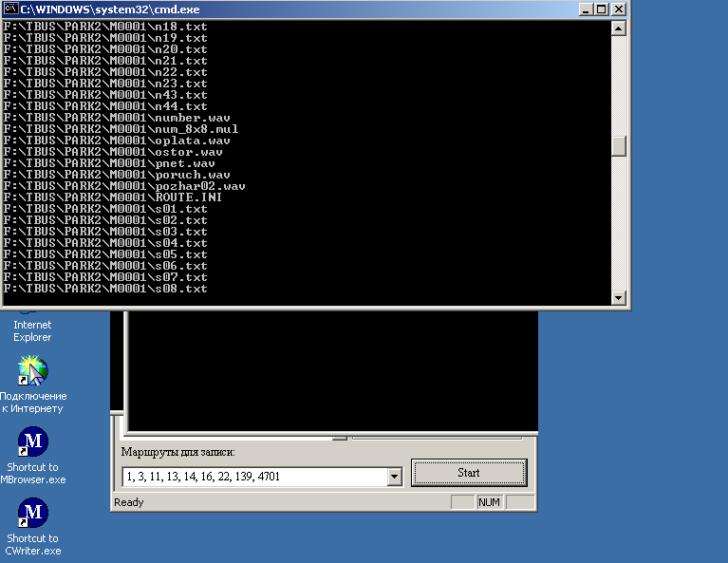Image resolution: width=728 pixels, height=563 pixels.
Task: Click the ROUTE.INI line in cmd output
Action: click(112, 197)
